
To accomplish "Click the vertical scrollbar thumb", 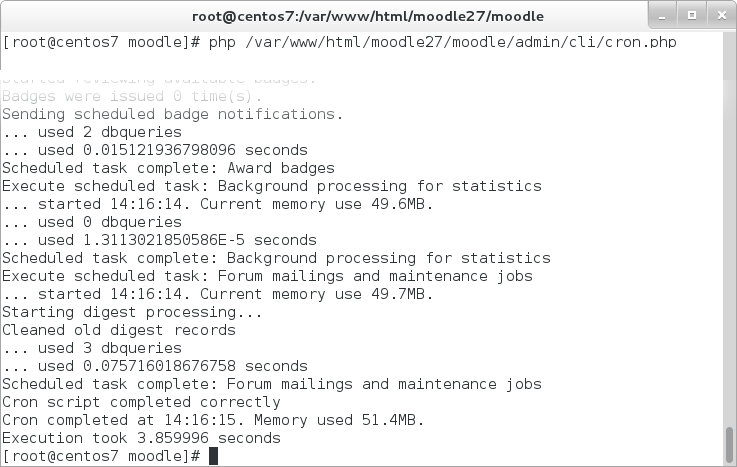I will pos(729,445).
